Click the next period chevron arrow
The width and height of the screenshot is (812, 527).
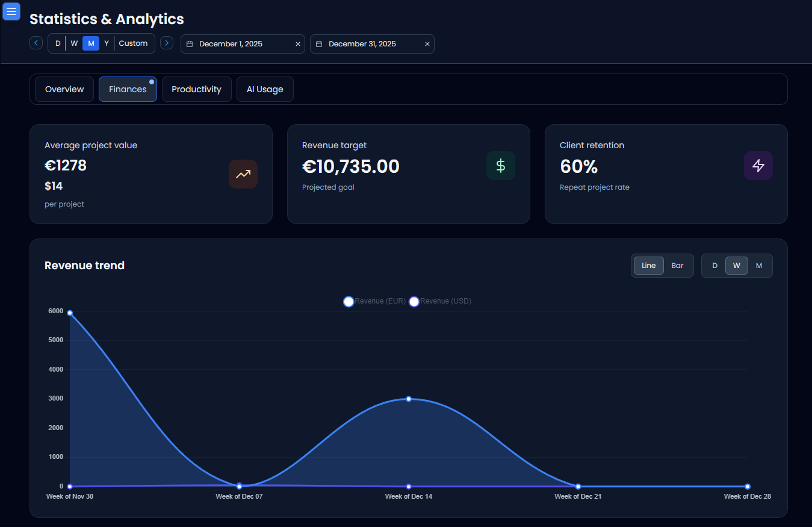coord(167,43)
